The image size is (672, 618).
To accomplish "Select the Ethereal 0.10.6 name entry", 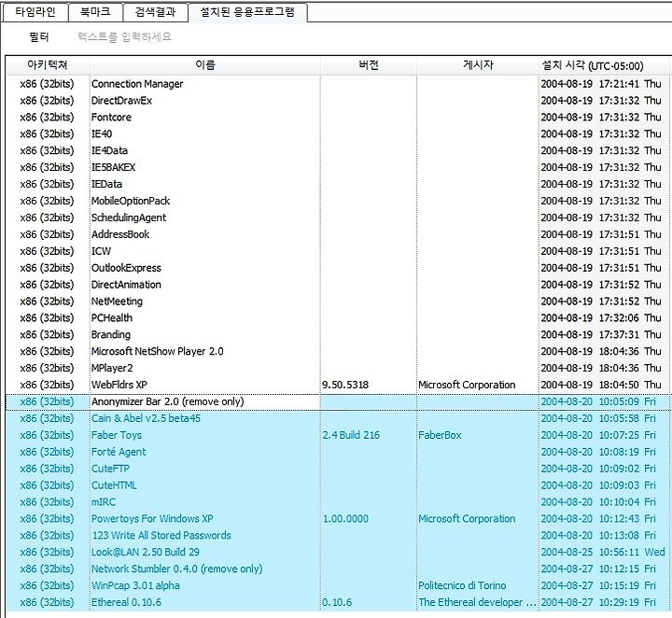I will (x=126, y=602).
